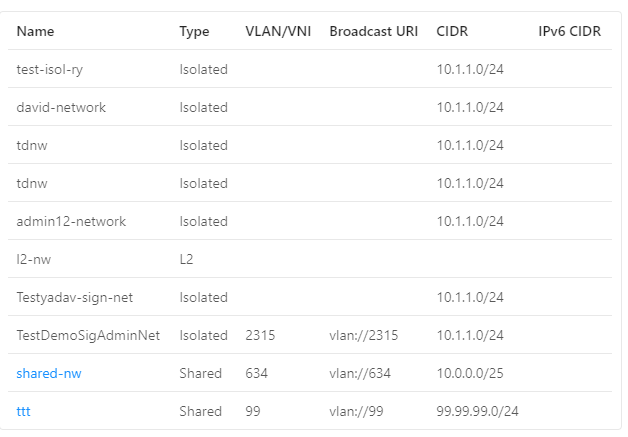Click the Broadcast URI column header

point(373,31)
